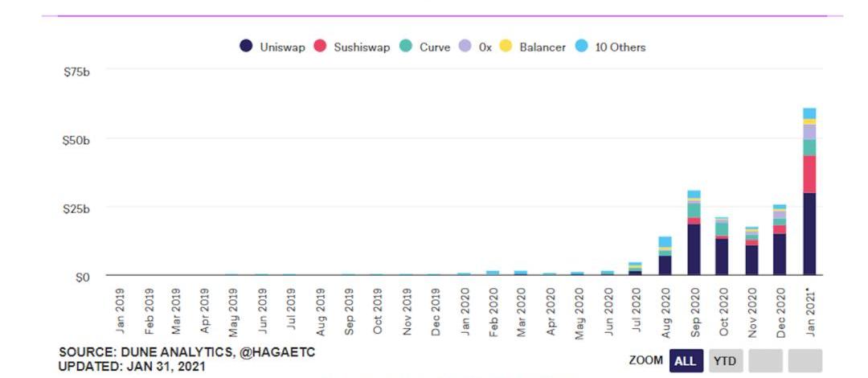
Task: Switch zoom range to YTD
Action: pos(725,361)
